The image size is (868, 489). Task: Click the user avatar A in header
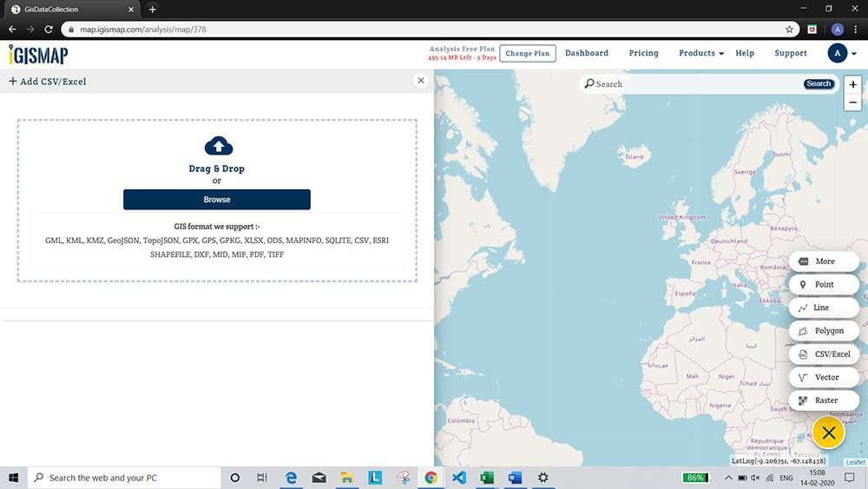tap(838, 53)
